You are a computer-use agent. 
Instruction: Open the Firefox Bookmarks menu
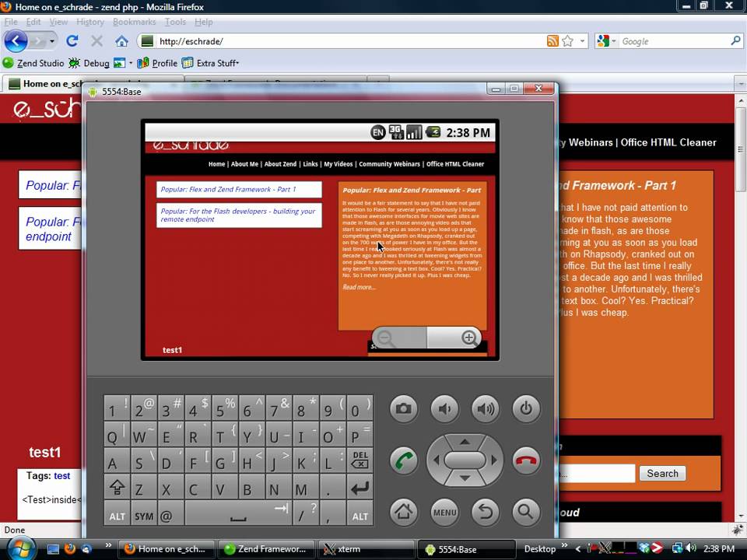(135, 22)
